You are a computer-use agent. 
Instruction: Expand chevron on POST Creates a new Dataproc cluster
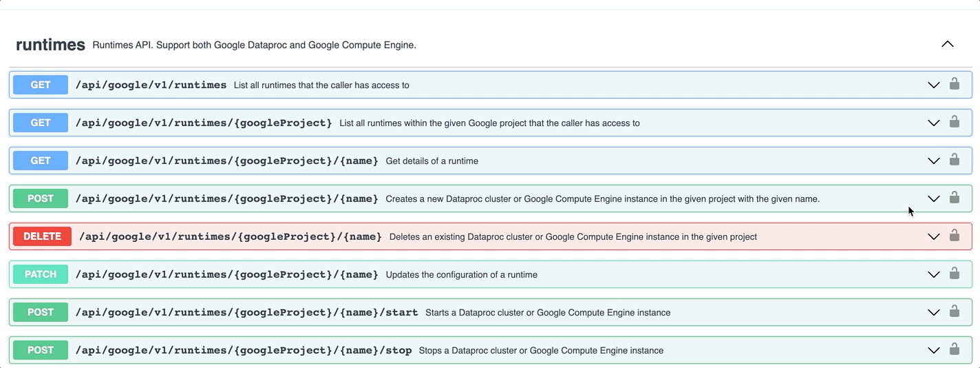tap(933, 199)
